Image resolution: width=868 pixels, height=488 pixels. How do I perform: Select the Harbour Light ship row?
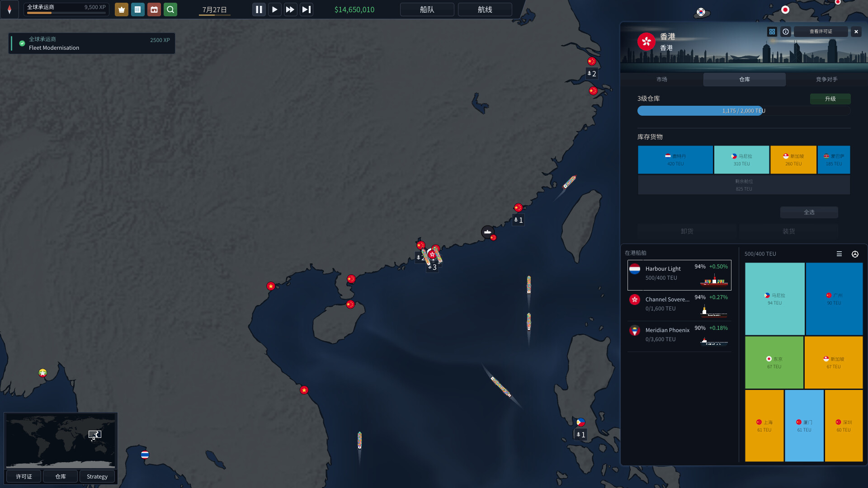pos(679,275)
